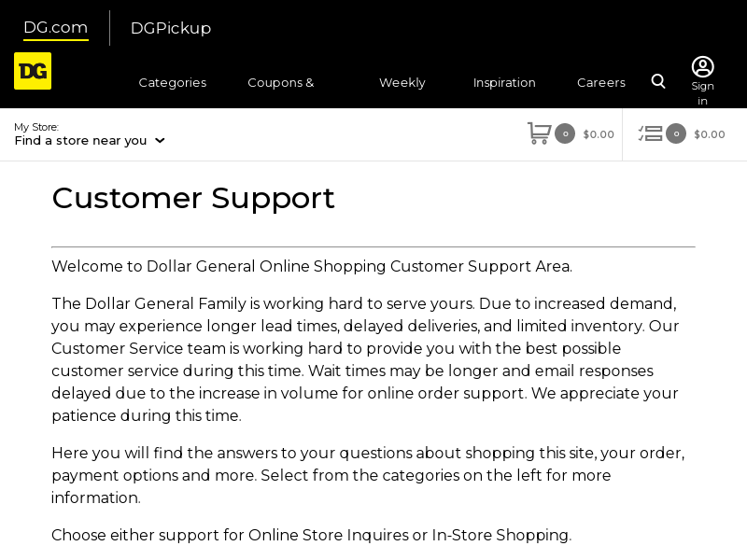Click the Customer Support heading
The width and height of the screenshot is (747, 560).
(x=193, y=198)
